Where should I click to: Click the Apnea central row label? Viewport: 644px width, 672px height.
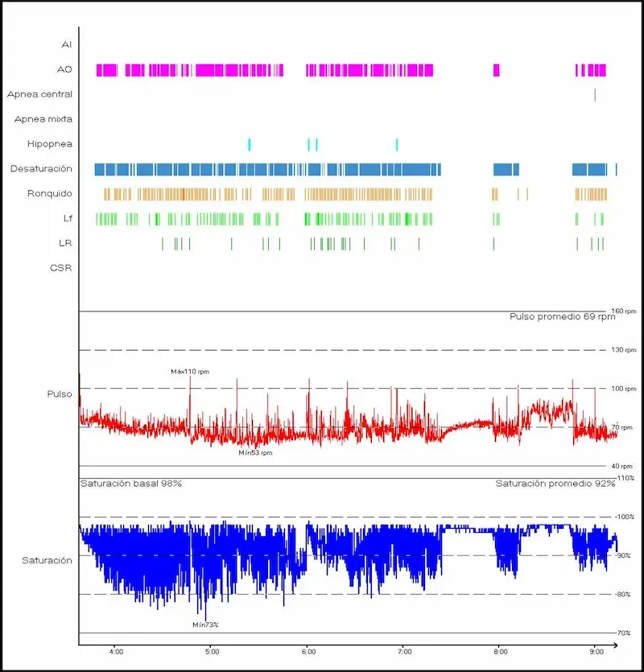[40, 94]
